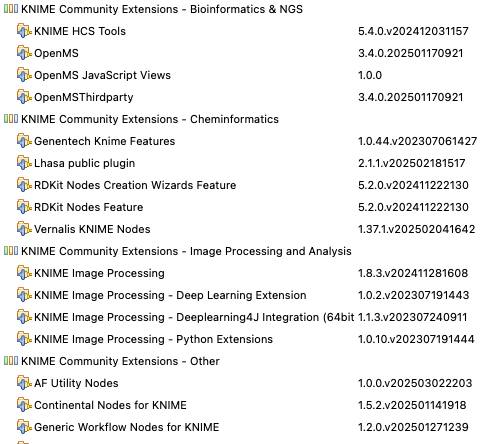Click version 1.0.2.v202307191443
The width and height of the screenshot is (483, 444).
[414, 295]
